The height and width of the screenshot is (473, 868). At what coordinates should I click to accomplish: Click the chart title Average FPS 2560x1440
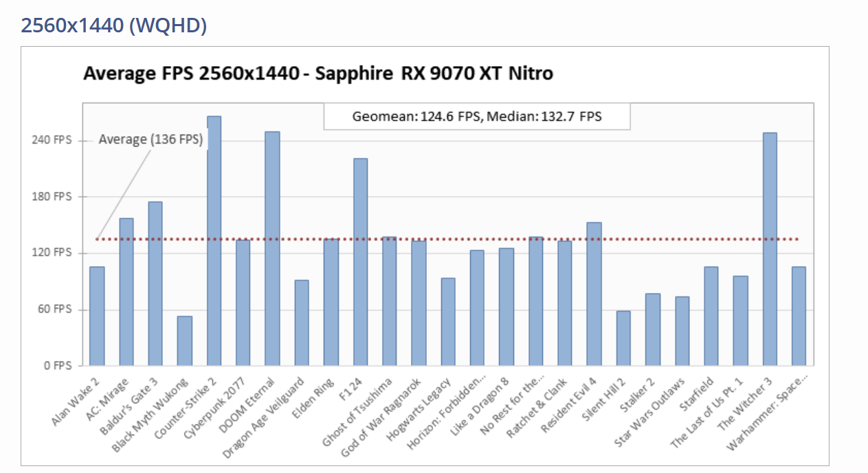[x=318, y=73]
